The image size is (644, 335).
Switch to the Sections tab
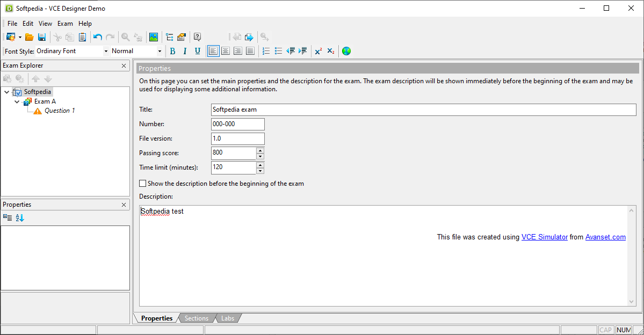click(197, 318)
